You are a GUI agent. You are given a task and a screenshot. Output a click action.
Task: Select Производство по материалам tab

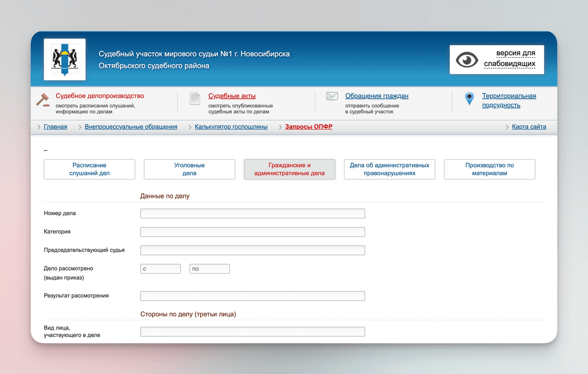(x=490, y=169)
